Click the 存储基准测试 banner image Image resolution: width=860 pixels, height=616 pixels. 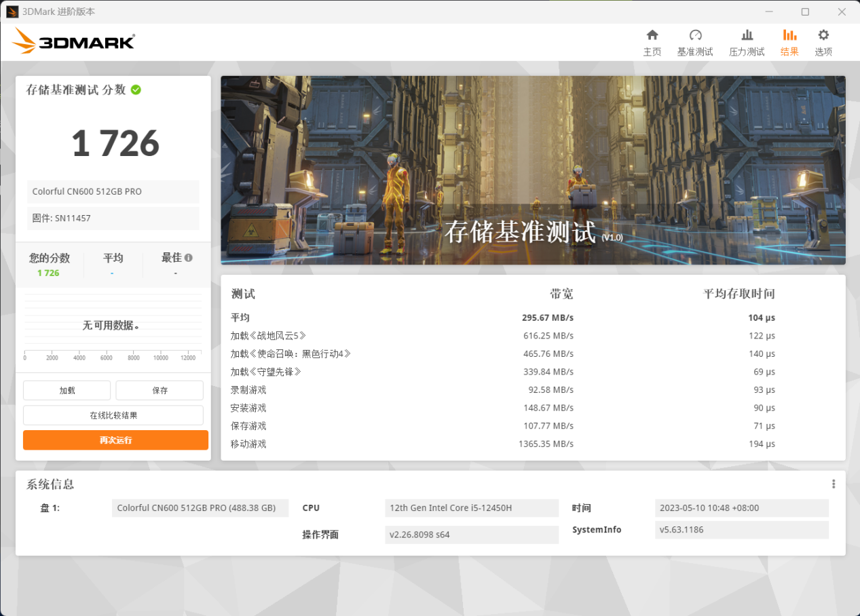(x=533, y=170)
